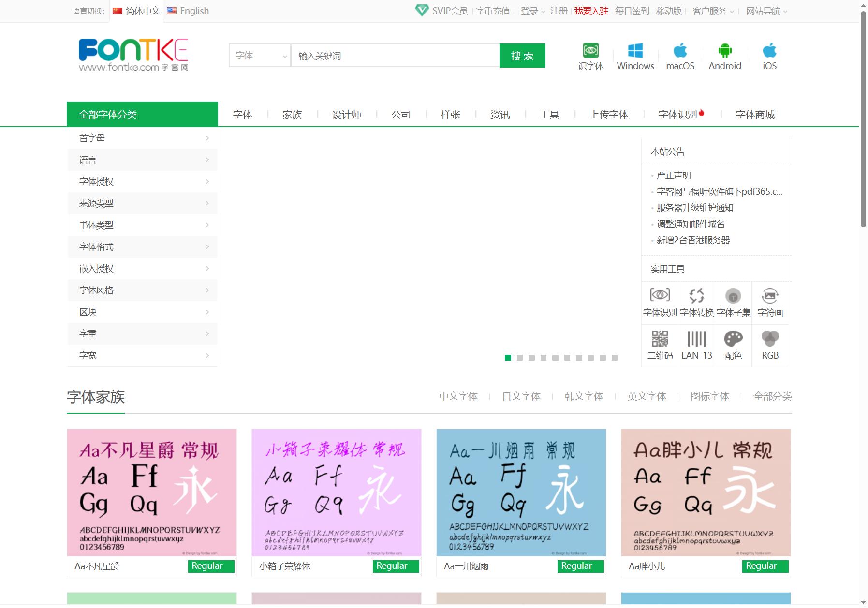Expand the 嵌入授权 category

(x=143, y=269)
